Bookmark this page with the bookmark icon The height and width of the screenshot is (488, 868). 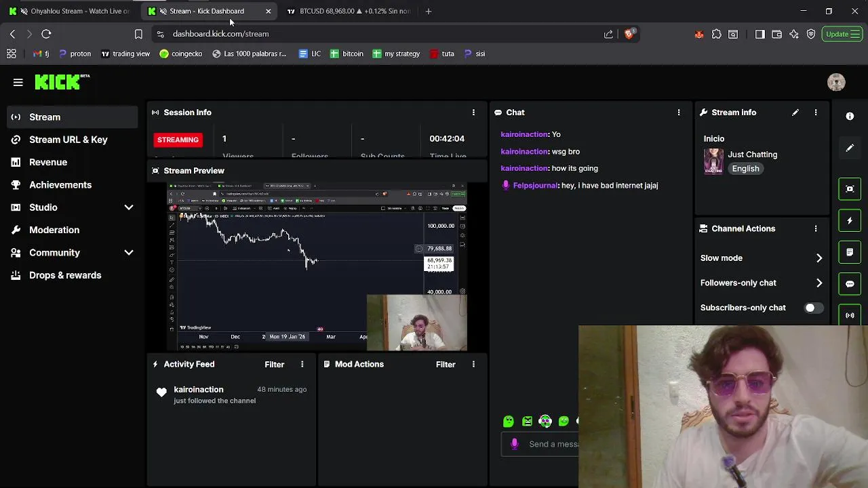pos(138,34)
